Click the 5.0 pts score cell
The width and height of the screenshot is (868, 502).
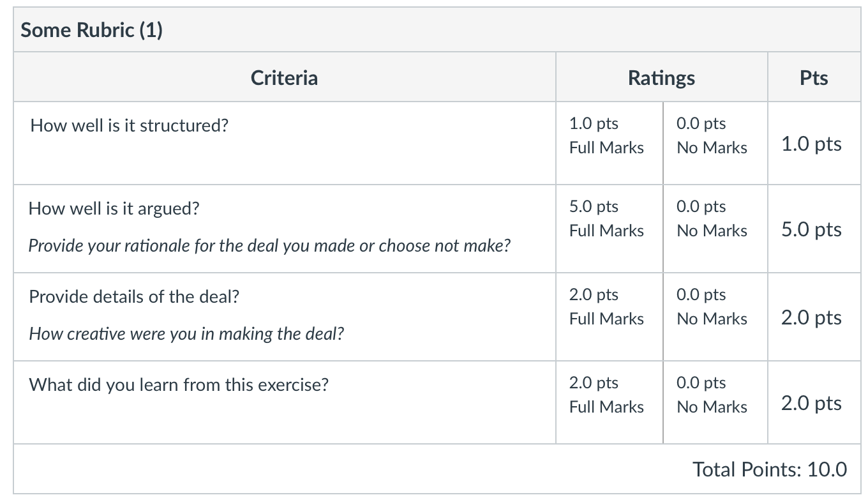point(811,229)
